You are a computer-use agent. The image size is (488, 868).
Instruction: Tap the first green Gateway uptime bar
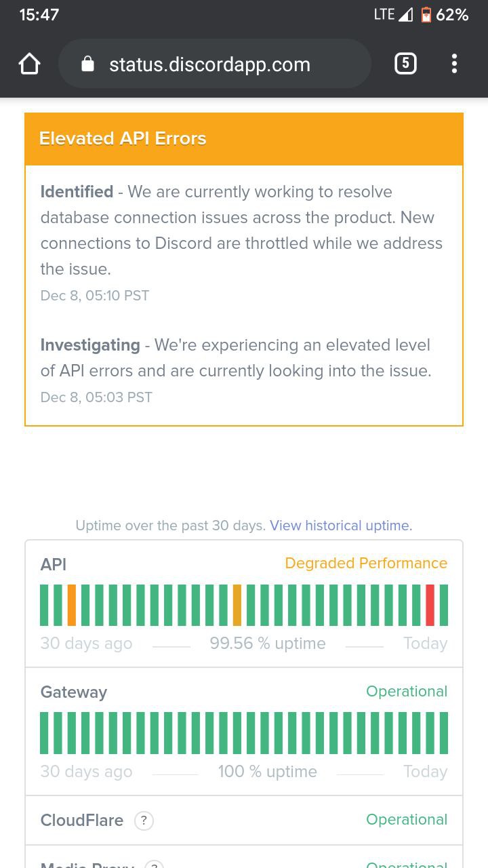pos(44,733)
